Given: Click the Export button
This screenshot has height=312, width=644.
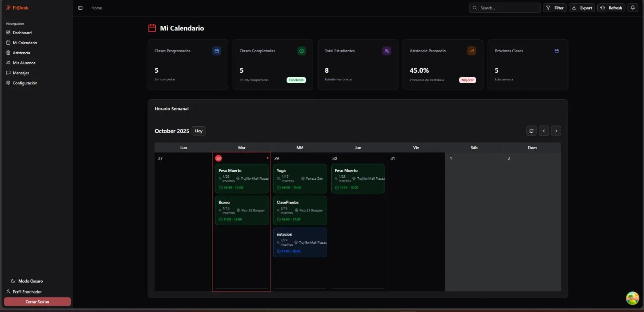Looking at the screenshot, I should click(582, 8).
